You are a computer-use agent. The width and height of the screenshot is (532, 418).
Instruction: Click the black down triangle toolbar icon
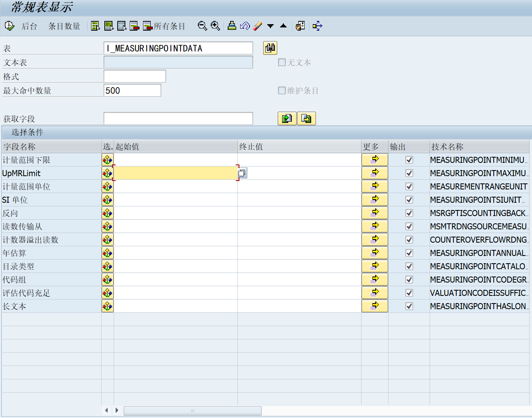(270, 26)
